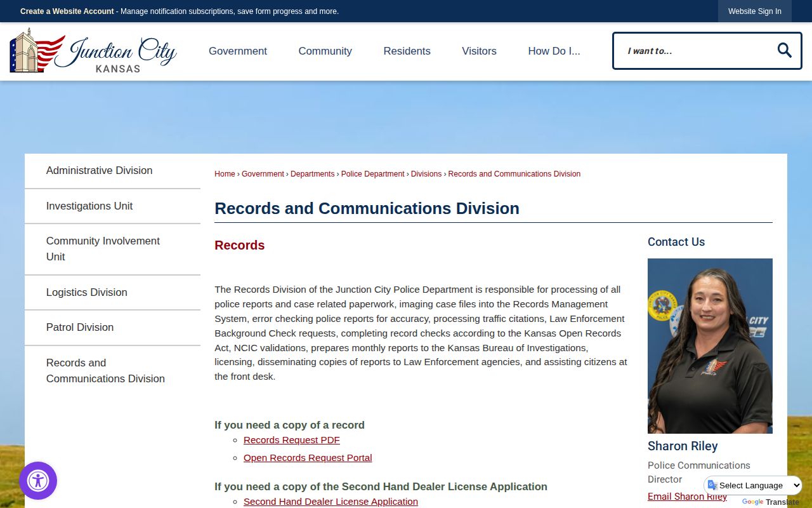The image size is (812, 508).
Task: Click Email Sharon Riley link
Action: pyautogui.click(x=687, y=497)
